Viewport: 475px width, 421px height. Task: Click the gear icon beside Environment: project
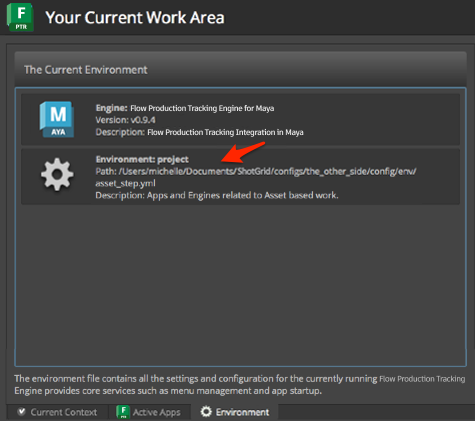click(x=57, y=174)
